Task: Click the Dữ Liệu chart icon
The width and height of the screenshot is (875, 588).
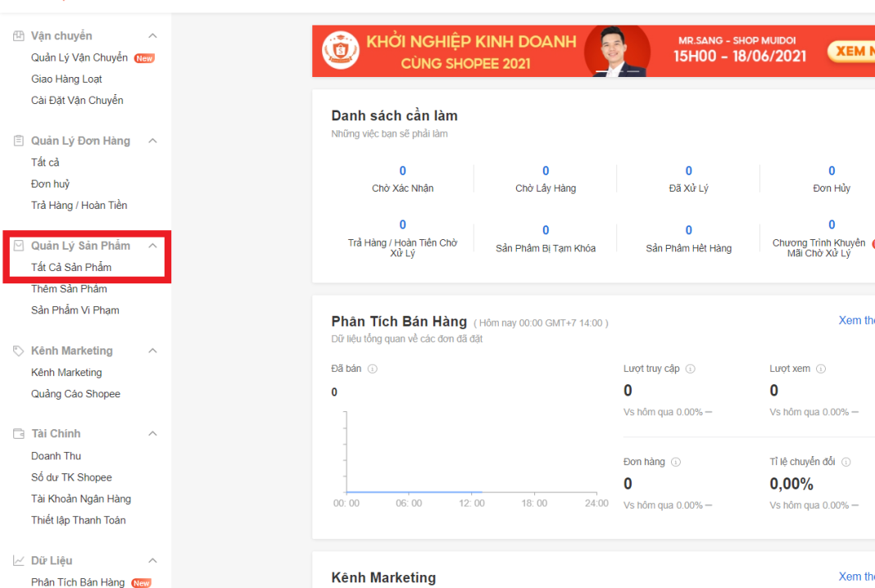Action: click(19, 560)
